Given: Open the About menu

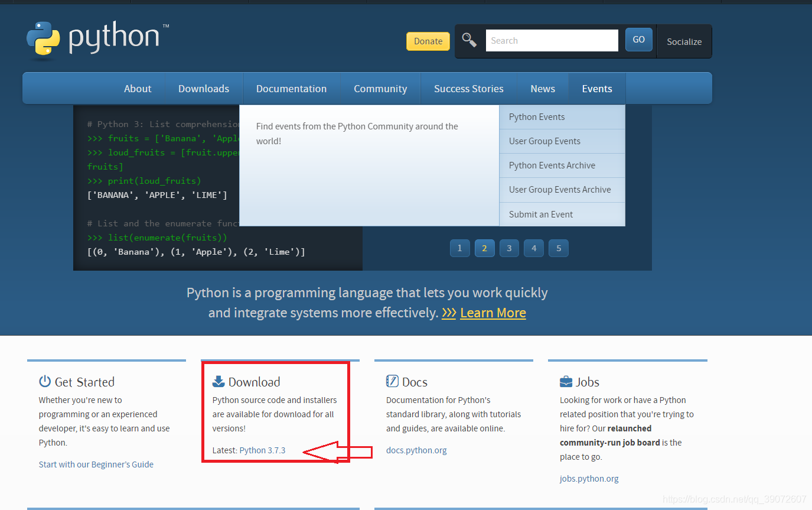Looking at the screenshot, I should pos(138,89).
